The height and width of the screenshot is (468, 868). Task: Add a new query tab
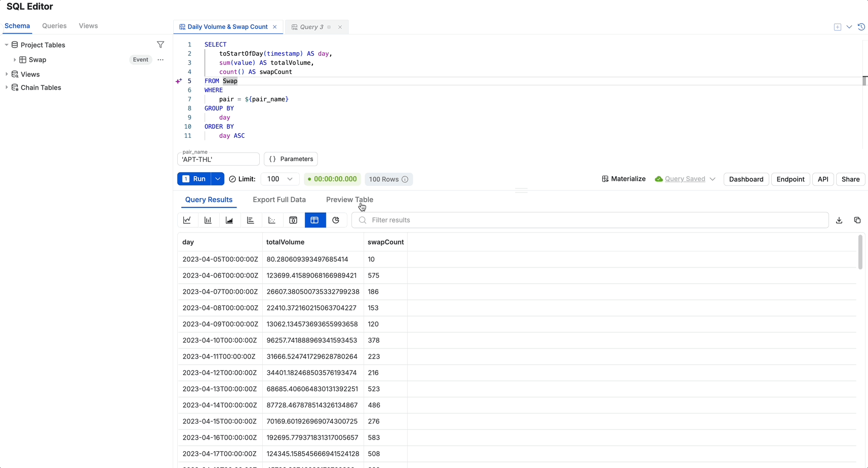838,27
